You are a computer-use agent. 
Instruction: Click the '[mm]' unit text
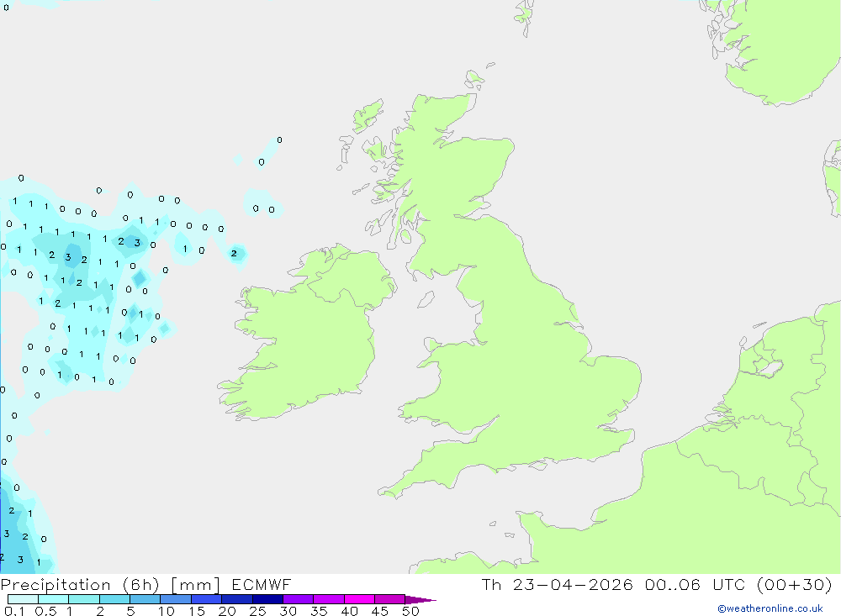pyautogui.click(x=196, y=584)
